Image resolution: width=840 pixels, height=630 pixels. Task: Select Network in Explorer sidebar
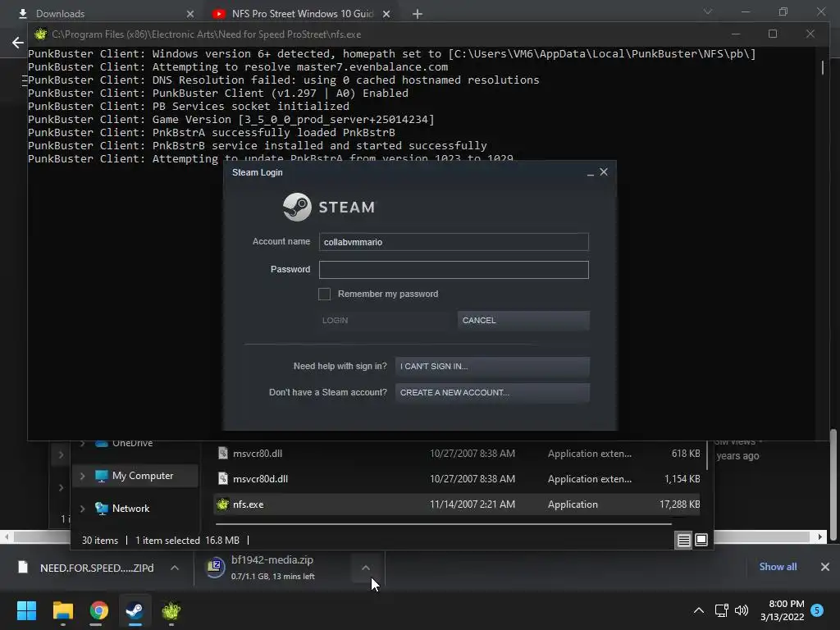point(130,509)
